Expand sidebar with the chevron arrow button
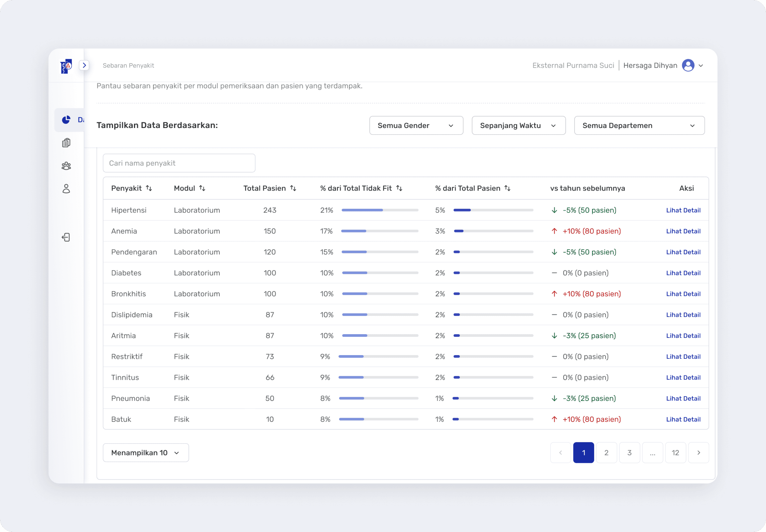Screen dimensions: 766x532 coord(84,65)
